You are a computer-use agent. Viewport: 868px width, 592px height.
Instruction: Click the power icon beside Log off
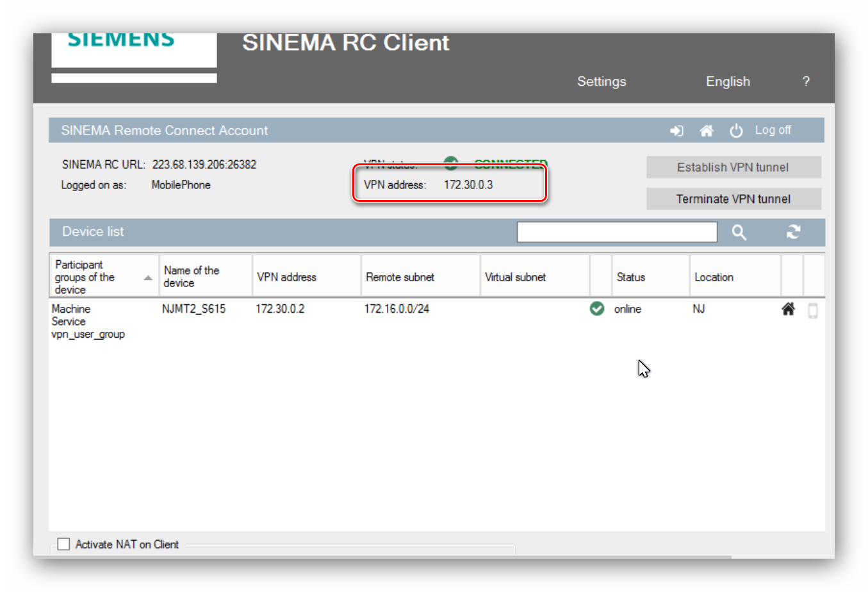point(736,131)
